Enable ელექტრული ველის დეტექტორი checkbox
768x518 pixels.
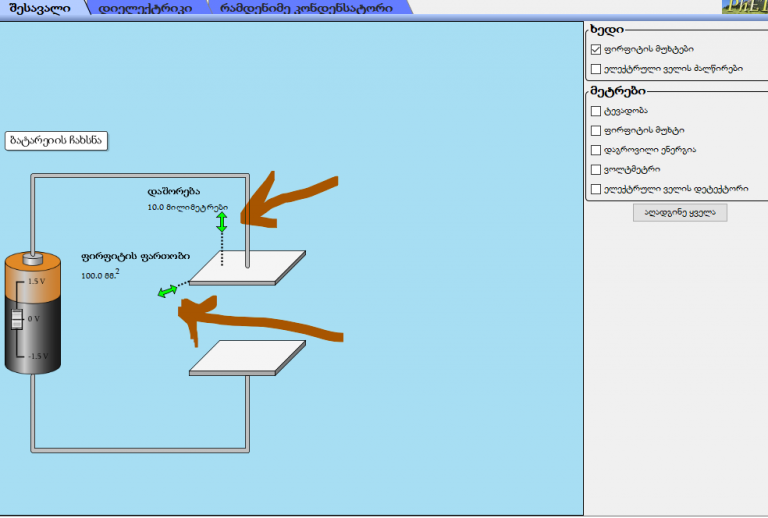[596, 189]
